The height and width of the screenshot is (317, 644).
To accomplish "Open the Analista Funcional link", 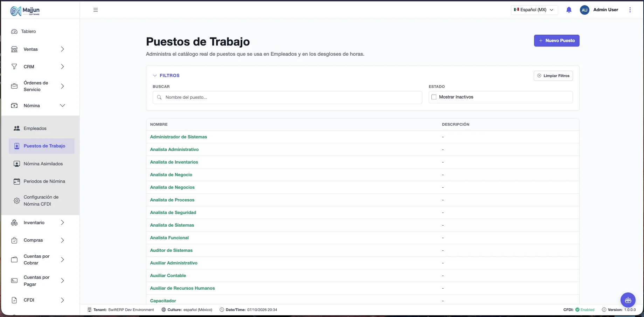I will pos(169,238).
